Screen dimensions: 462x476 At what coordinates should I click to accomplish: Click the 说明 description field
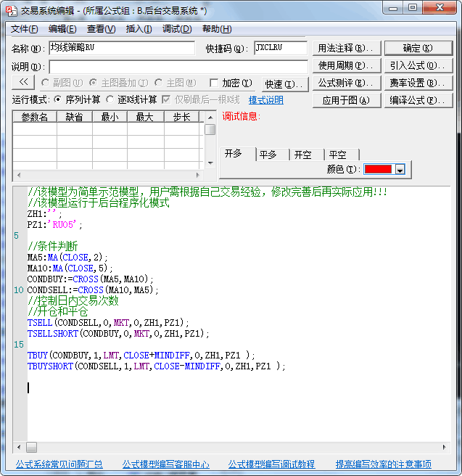click(x=178, y=67)
